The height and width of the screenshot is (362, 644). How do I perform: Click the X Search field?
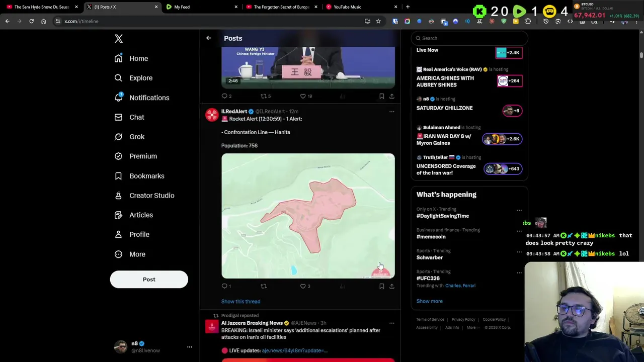[x=469, y=38]
